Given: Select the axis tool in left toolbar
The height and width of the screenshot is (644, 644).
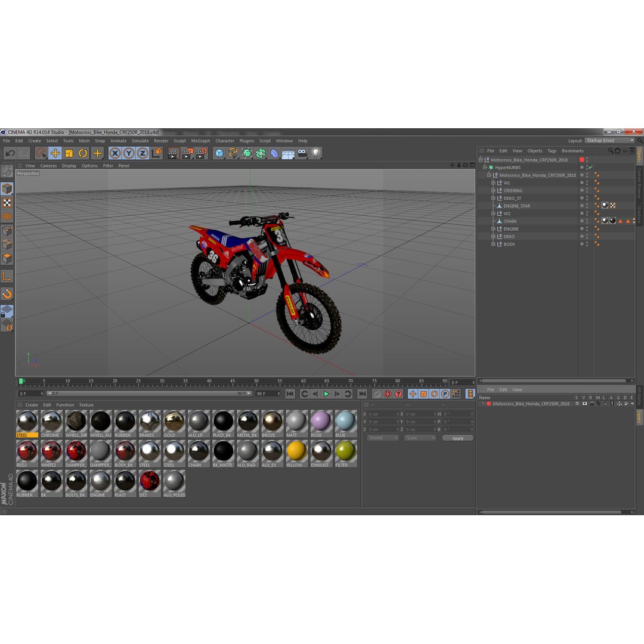Looking at the screenshot, I should (7, 277).
